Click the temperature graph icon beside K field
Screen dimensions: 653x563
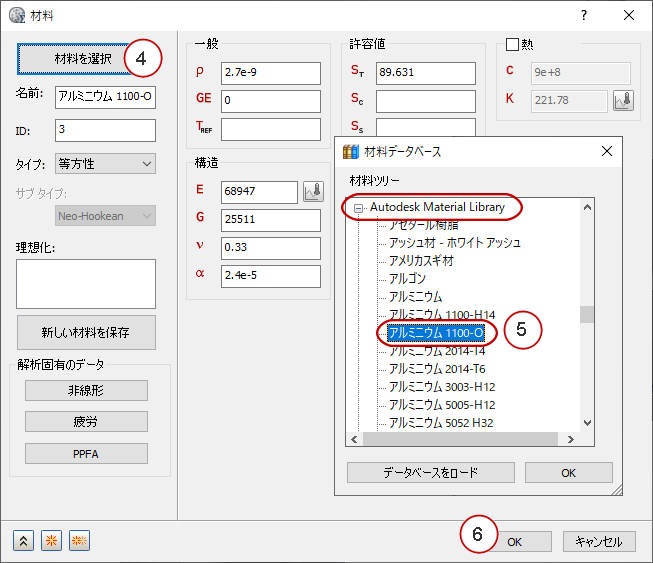coord(623,101)
